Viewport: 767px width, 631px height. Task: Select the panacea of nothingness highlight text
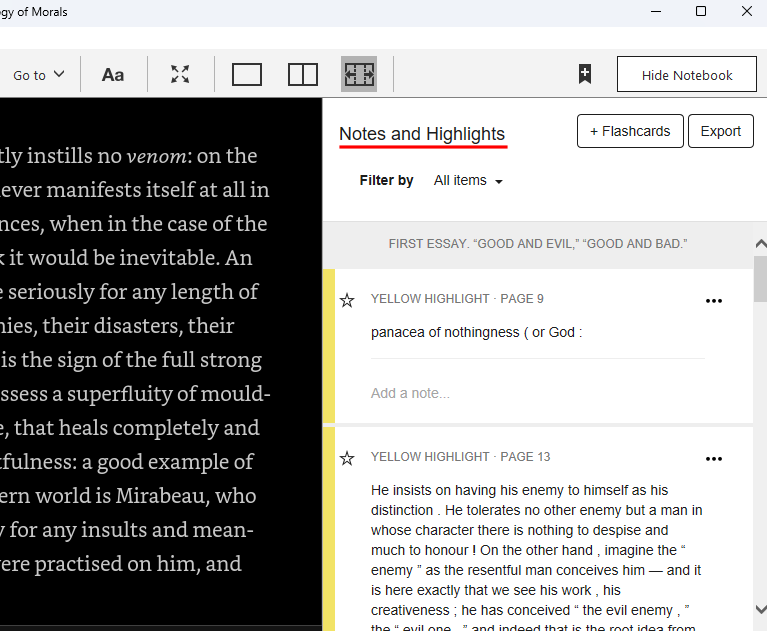point(476,332)
